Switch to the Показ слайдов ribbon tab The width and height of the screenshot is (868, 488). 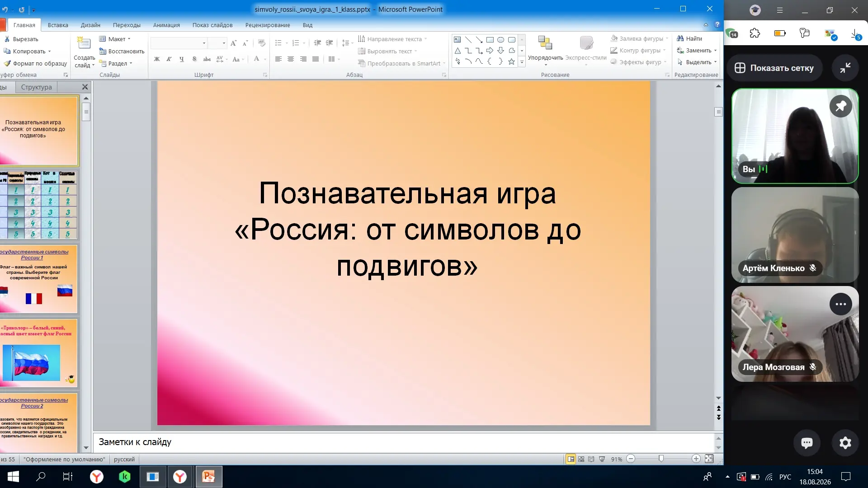tap(212, 25)
